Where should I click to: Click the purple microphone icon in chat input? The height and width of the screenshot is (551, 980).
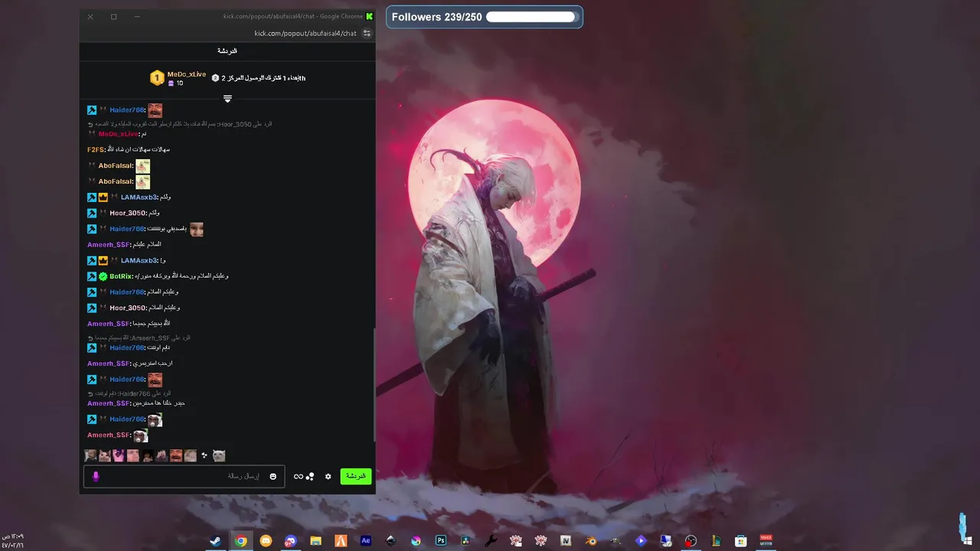pos(96,476)
